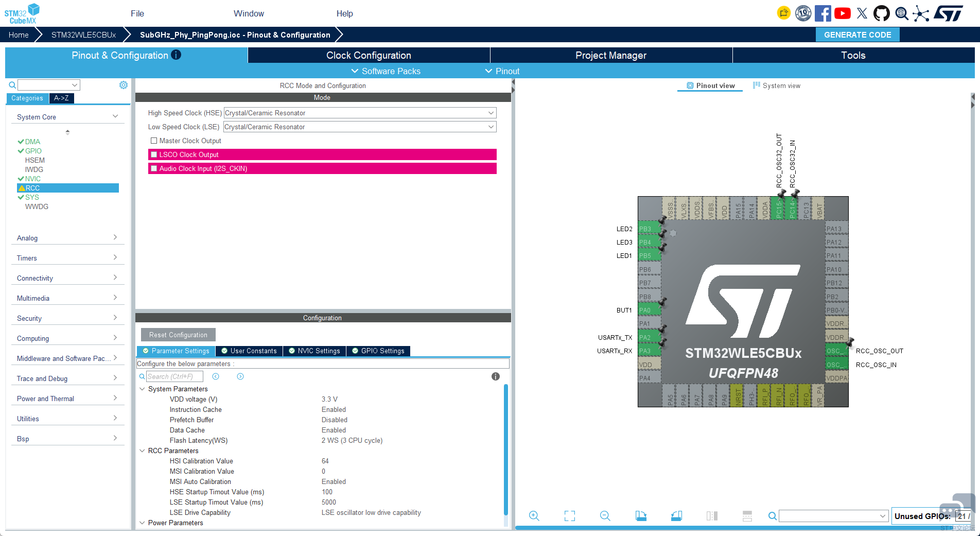Click the parameter Search (Ctrl+F) field
The height and width of the screenshot is (536, 980).
(174, 376)
